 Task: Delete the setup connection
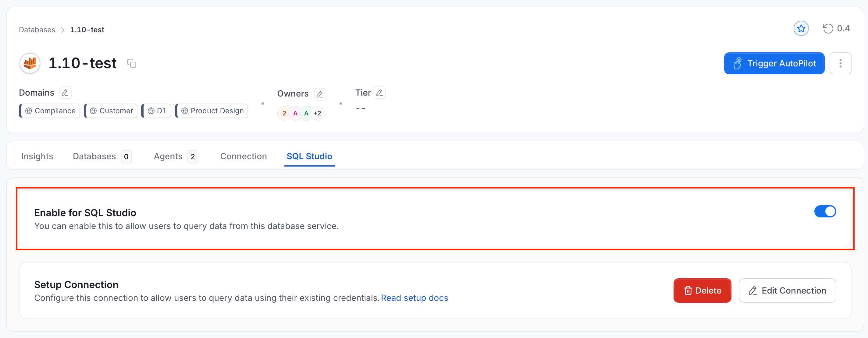pyautogui.click(x=702, y=290)
